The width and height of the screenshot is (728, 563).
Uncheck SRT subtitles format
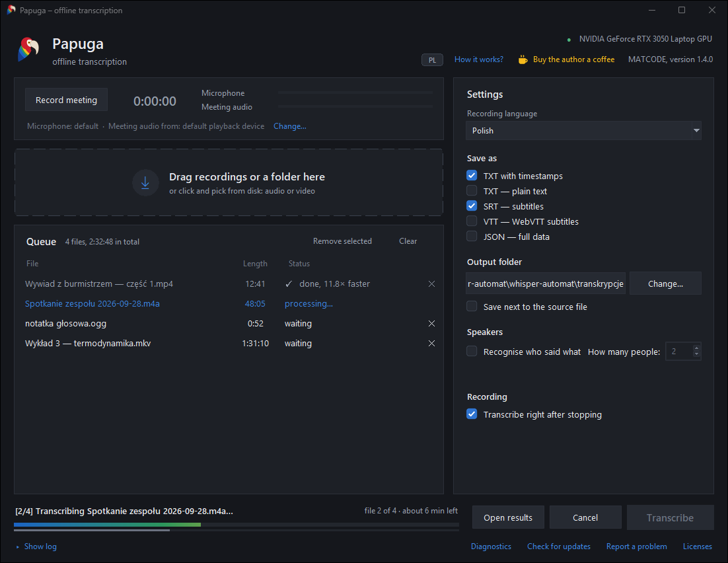tap(472, 206)
